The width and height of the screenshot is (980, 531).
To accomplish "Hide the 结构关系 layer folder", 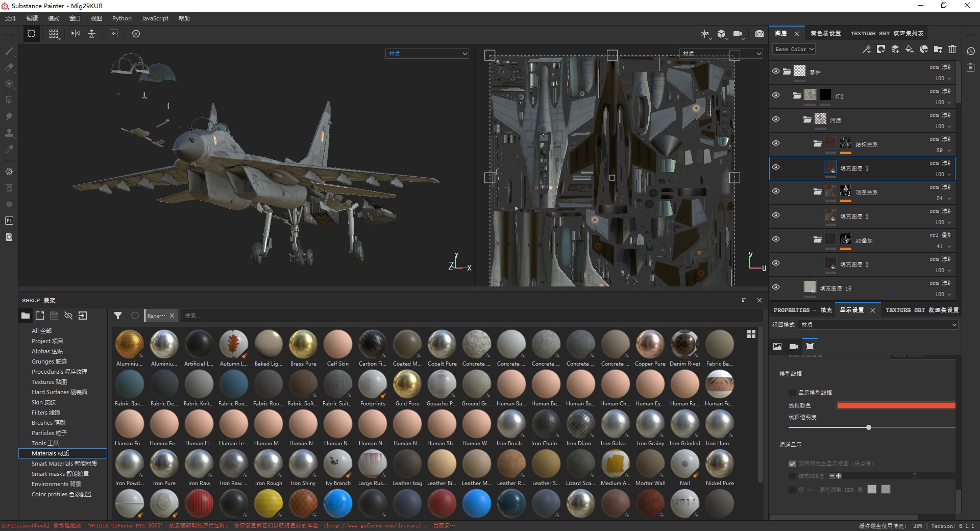I will pos(776,143).
